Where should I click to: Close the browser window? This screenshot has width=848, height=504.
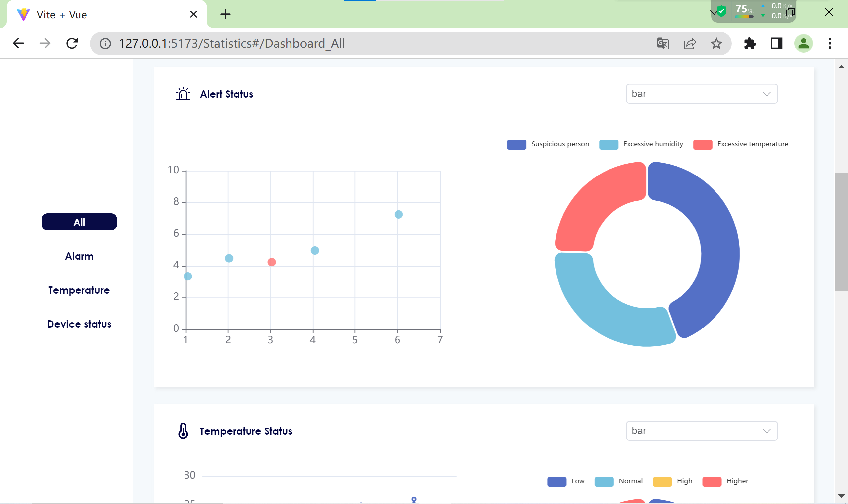[829, 12]
